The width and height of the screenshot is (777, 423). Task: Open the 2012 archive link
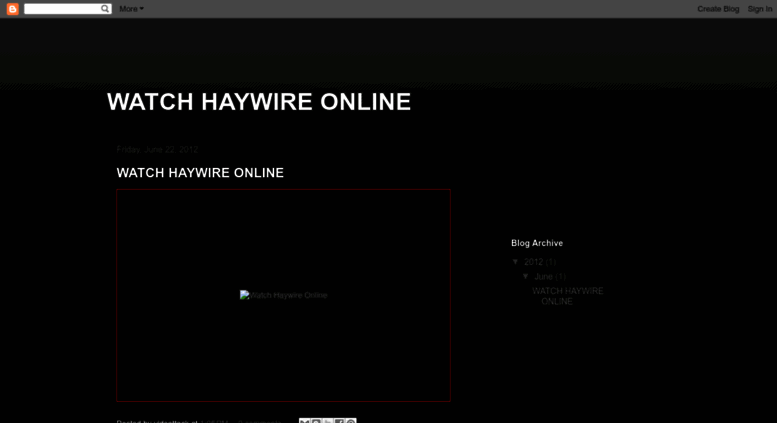533,262
